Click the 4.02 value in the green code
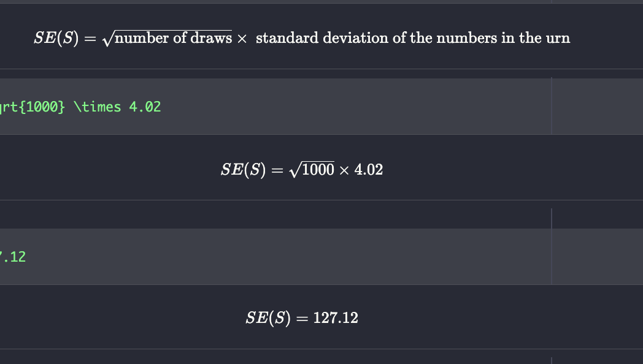Screen dimensions: 643x364 pos(145,107)
